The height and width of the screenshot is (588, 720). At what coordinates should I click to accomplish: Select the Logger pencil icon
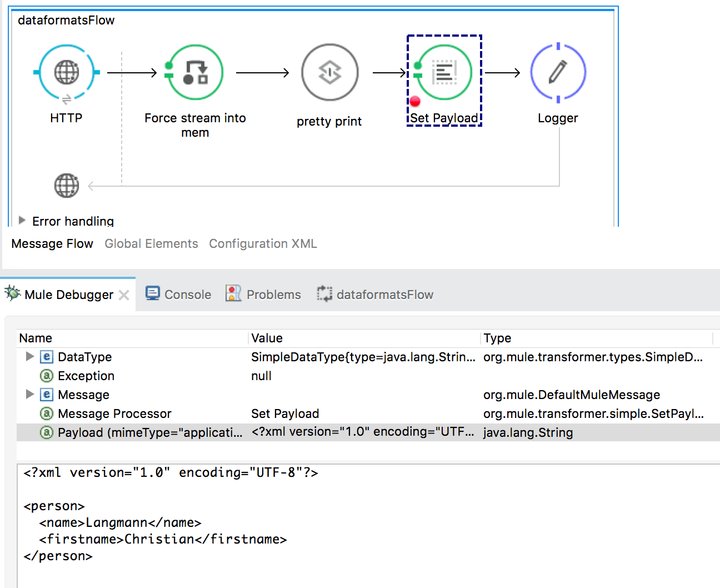pyautogui.click(x=558, y=72)
